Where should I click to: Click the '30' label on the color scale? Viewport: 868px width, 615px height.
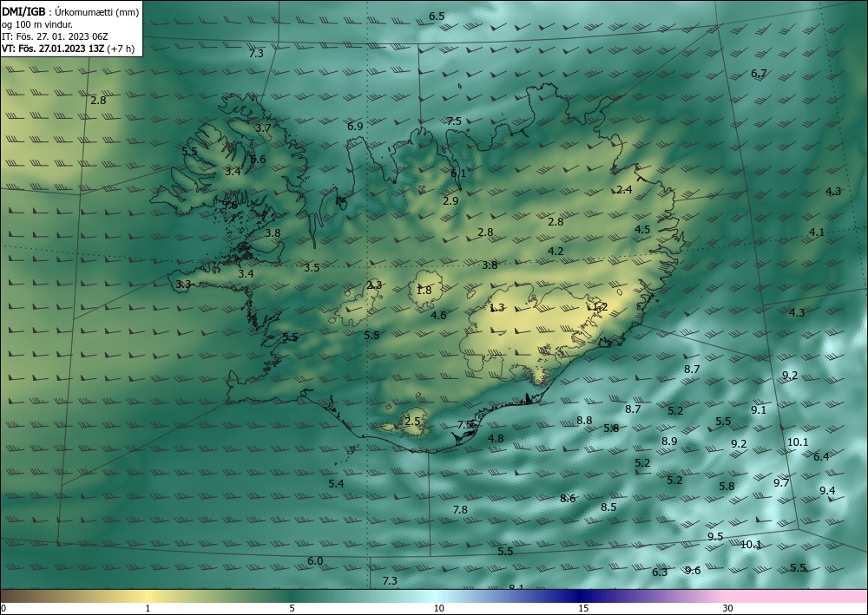tap(728, 608)
